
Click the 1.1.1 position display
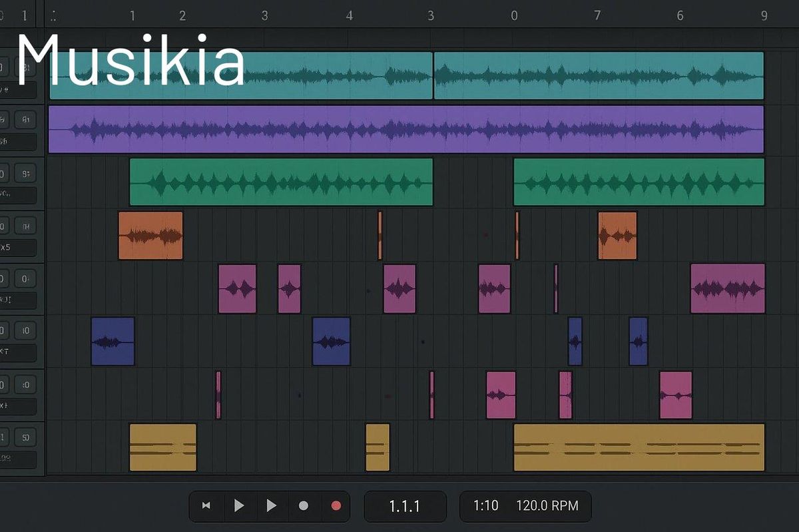405,505
